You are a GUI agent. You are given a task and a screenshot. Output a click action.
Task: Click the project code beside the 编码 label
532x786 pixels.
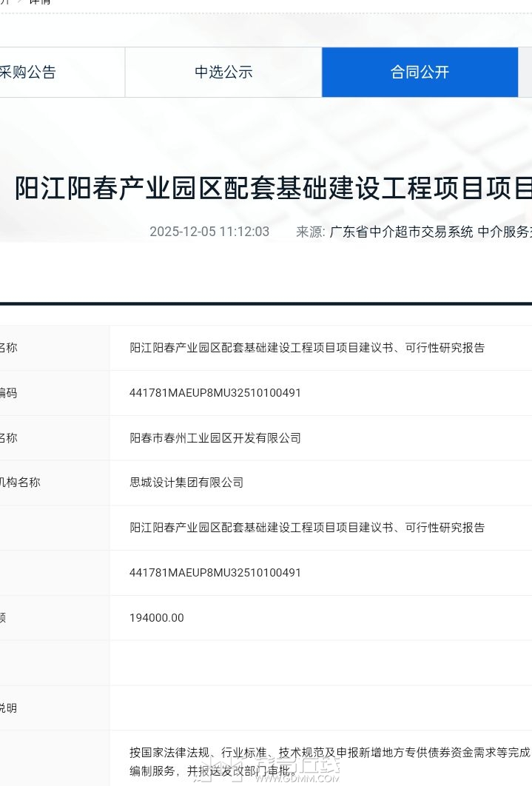(x=215, y=393)
